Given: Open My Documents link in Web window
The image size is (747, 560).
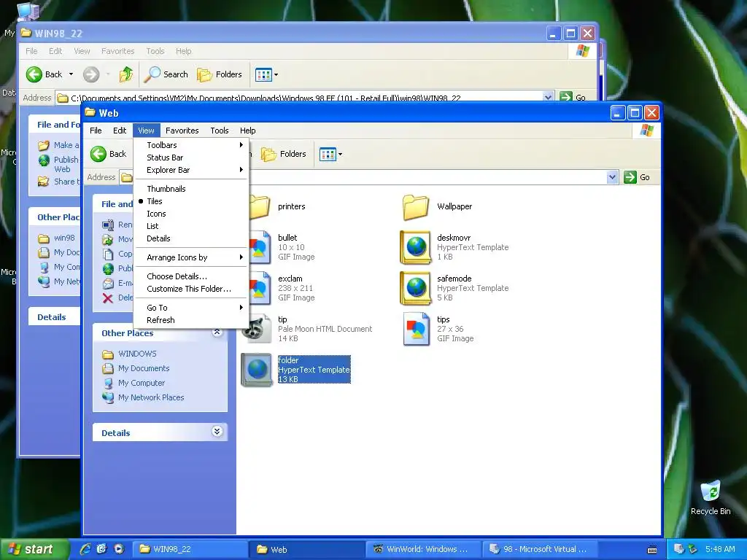Looking at the screenshot, I should pyautogui.click(x=144, y=368).
